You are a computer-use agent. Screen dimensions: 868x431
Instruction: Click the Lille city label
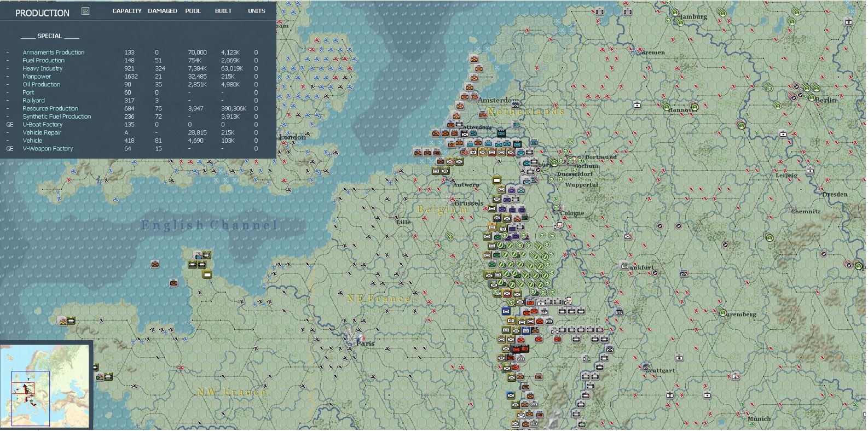tap(403, 222)
